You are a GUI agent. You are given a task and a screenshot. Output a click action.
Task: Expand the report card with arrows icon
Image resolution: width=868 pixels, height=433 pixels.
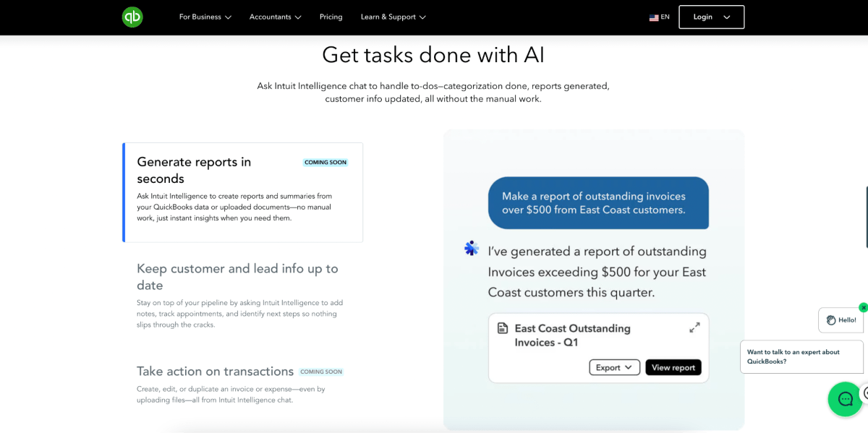694,328
